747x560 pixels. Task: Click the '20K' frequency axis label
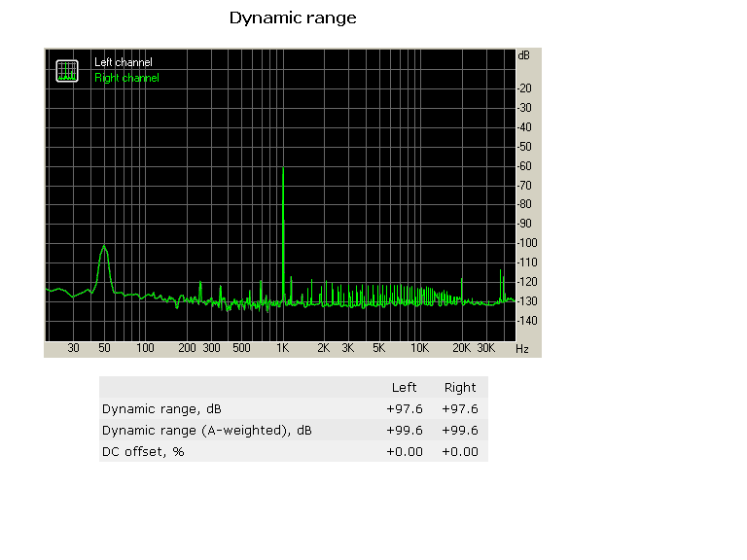[x=462, y=348]
